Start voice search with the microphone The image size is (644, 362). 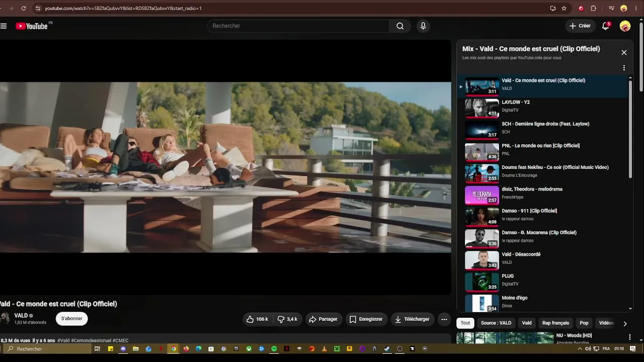[423, 26]
